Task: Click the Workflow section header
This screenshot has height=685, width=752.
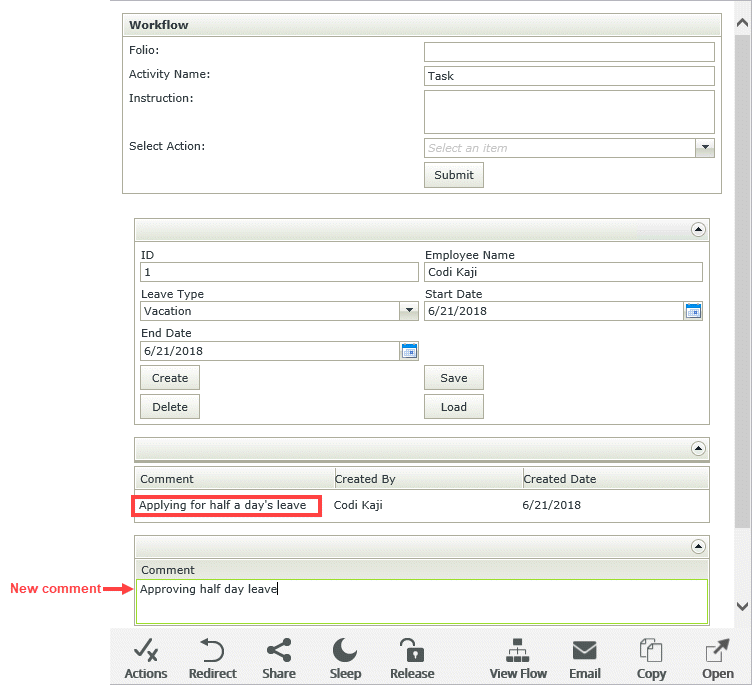Action: click(422, 25)
